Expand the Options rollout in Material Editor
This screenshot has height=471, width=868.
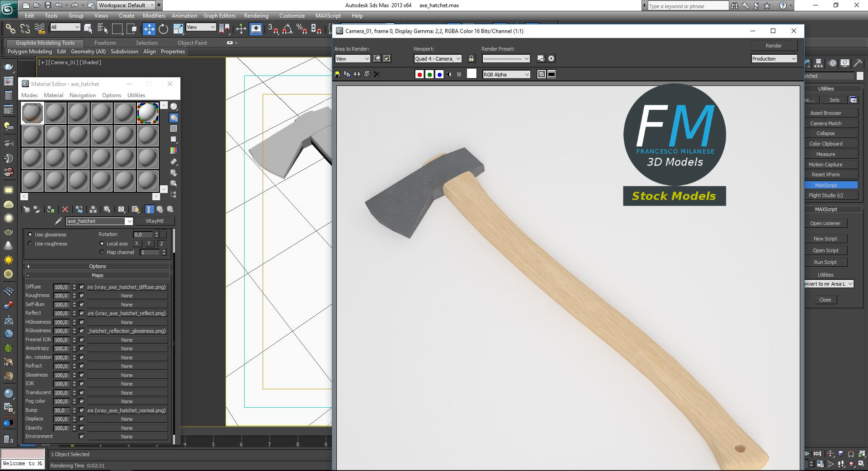pyautogui.click(x=96, y=266)
